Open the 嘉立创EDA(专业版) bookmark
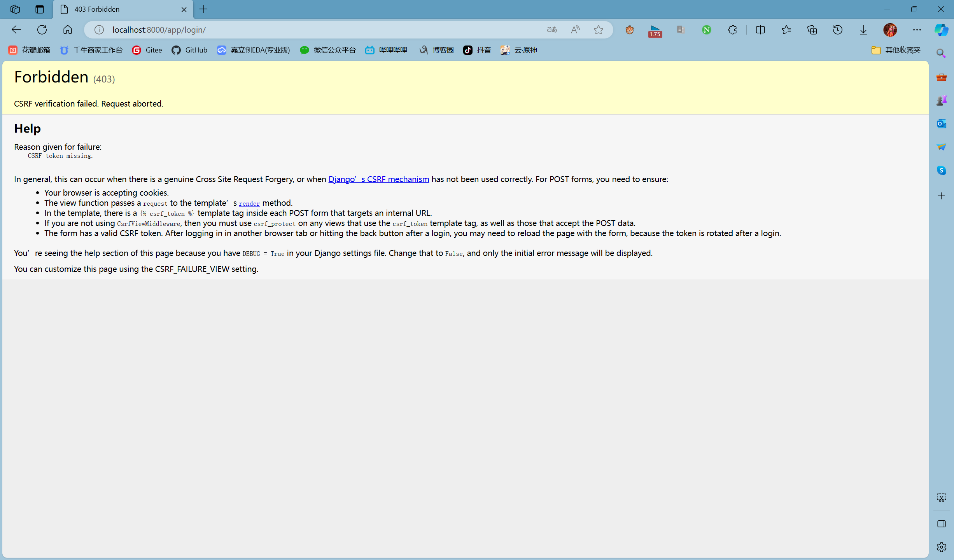Screen dimensions: 954x560 point(254,50)
